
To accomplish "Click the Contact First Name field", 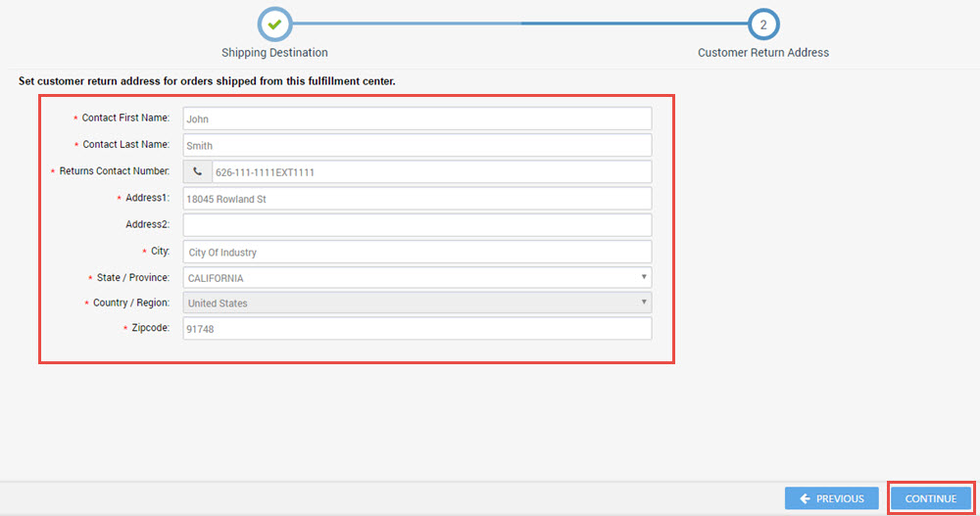I will click(x=416, y=118).
